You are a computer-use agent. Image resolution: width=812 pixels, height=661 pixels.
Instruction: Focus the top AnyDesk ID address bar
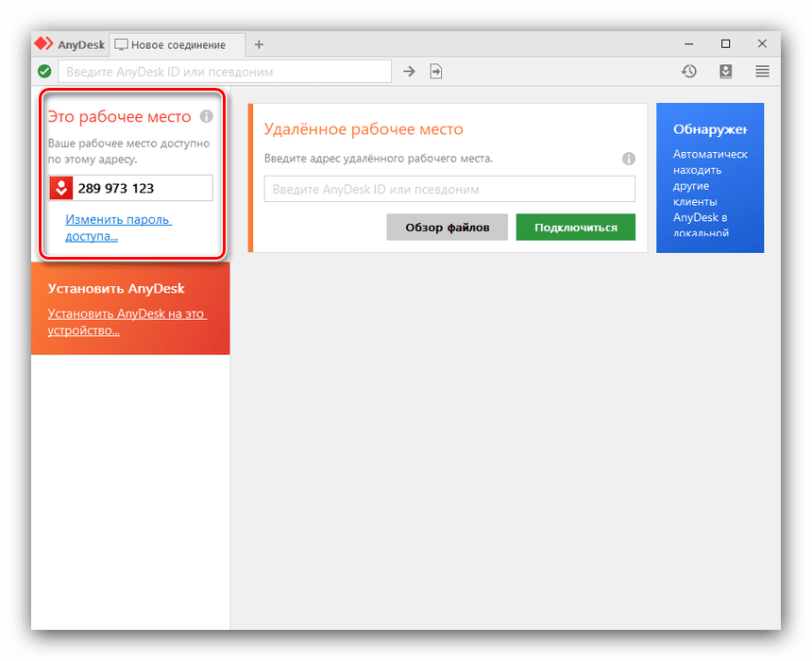[x=225, y=72]
